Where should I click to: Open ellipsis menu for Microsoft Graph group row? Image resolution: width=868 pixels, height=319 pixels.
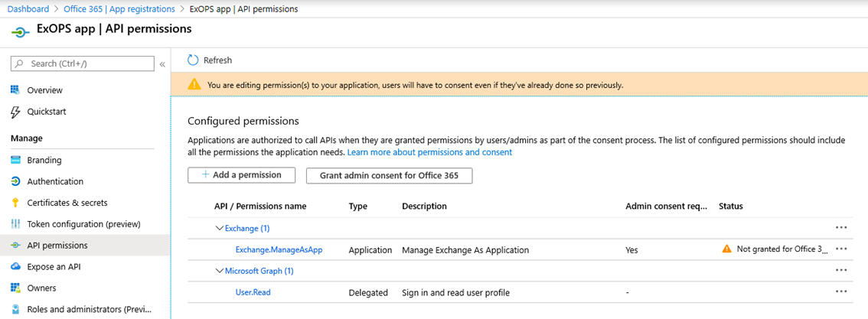click(x=841, y=270)
